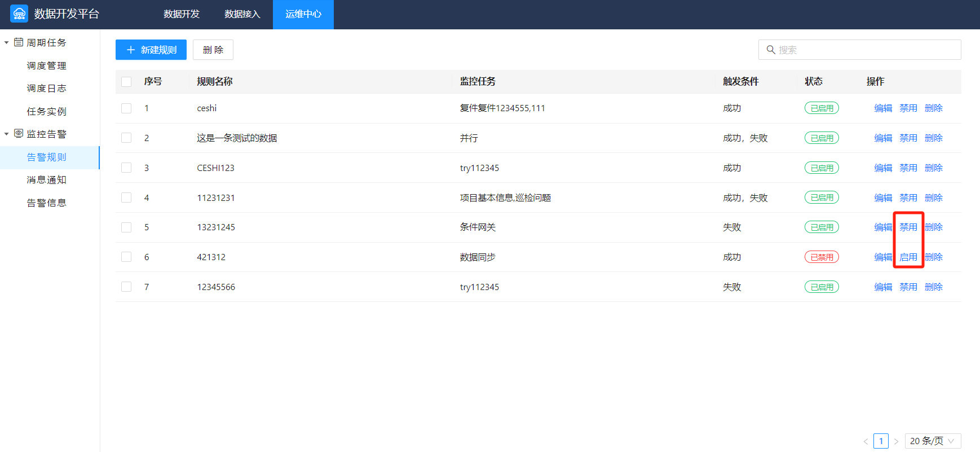Image resolution: width=980 pixels, height=452 pixels.
Task: Switch to the 数据开发 tab
Action: click(x=182, y=14)
